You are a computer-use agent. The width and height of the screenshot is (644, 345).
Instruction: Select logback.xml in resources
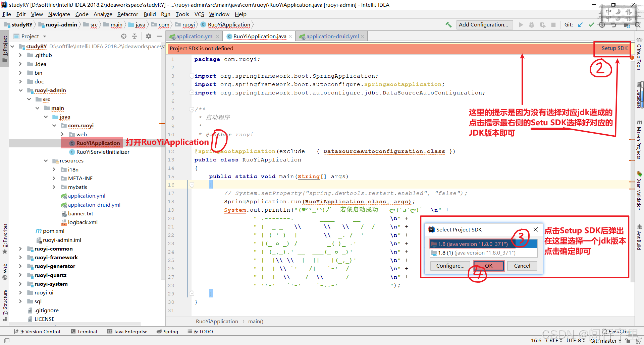point(79,222)
